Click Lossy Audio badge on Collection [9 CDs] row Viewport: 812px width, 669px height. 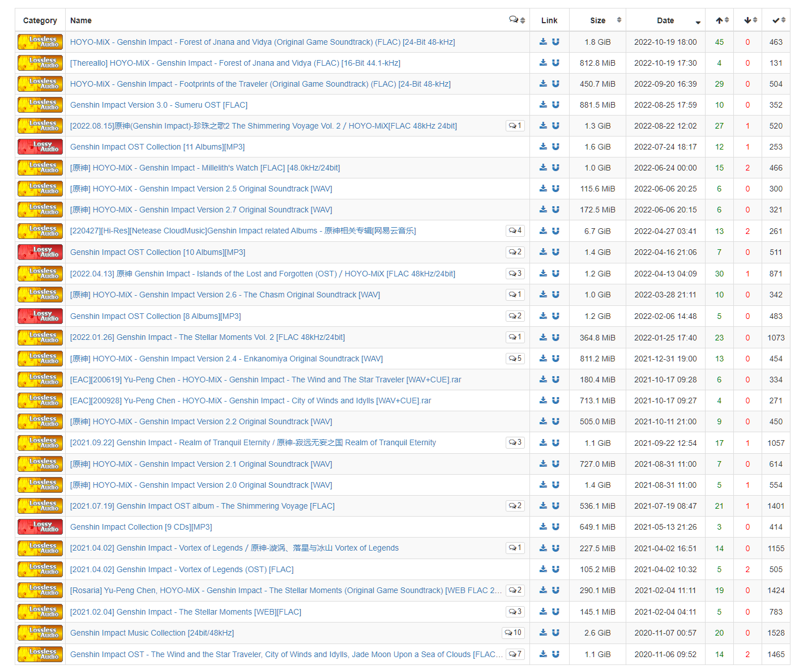pos(40,527)
